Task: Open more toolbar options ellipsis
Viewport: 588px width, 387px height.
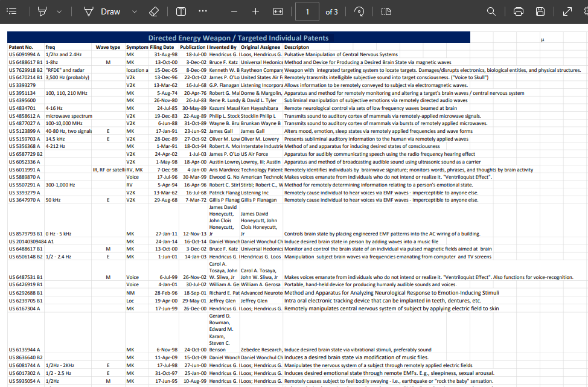Action: click(203, 11)
